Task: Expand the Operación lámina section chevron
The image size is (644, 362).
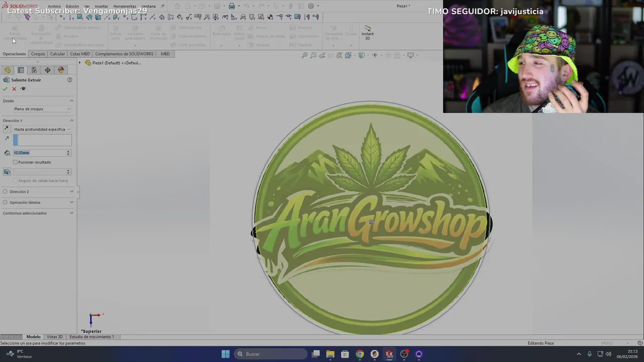Action: pos(71,202)
